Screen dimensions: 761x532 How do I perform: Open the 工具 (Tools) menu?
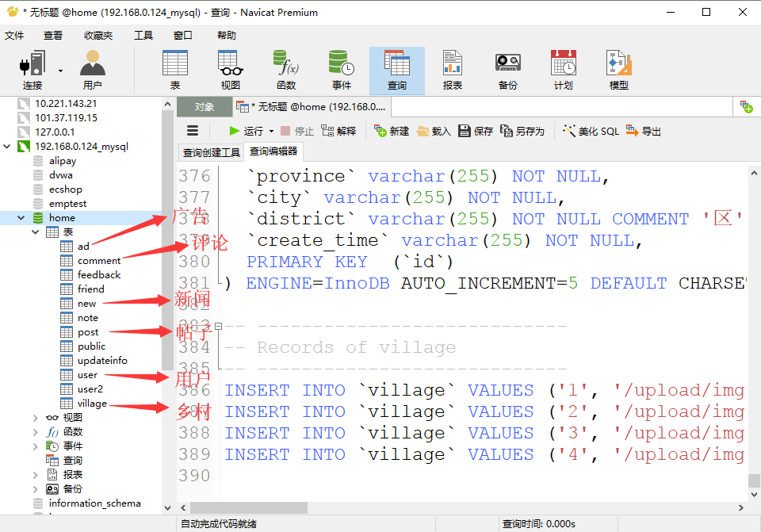pyautogui.click(x=143, y=36)
